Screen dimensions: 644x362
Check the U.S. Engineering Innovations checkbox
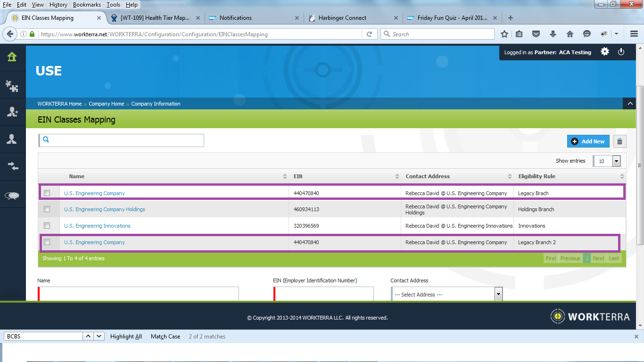(x=47, y=226)
